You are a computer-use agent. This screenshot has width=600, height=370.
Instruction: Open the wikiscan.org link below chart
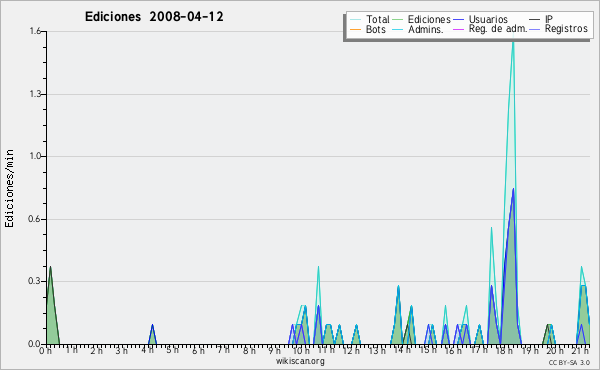tap(300, 361)
